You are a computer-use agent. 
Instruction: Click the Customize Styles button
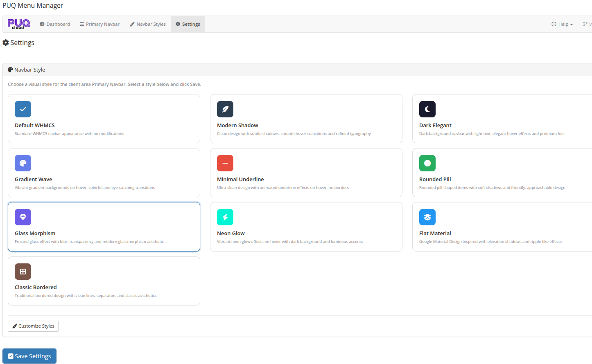point(33,326)
